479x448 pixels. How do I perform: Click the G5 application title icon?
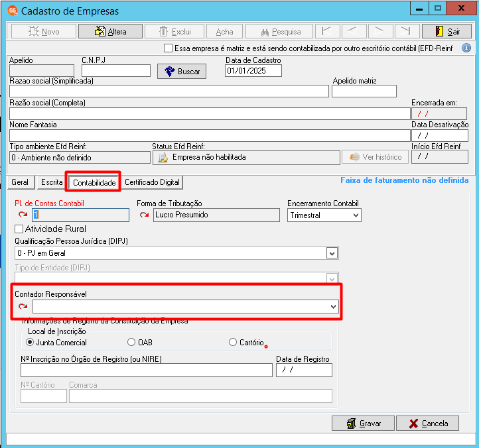(x=13, y=11)
